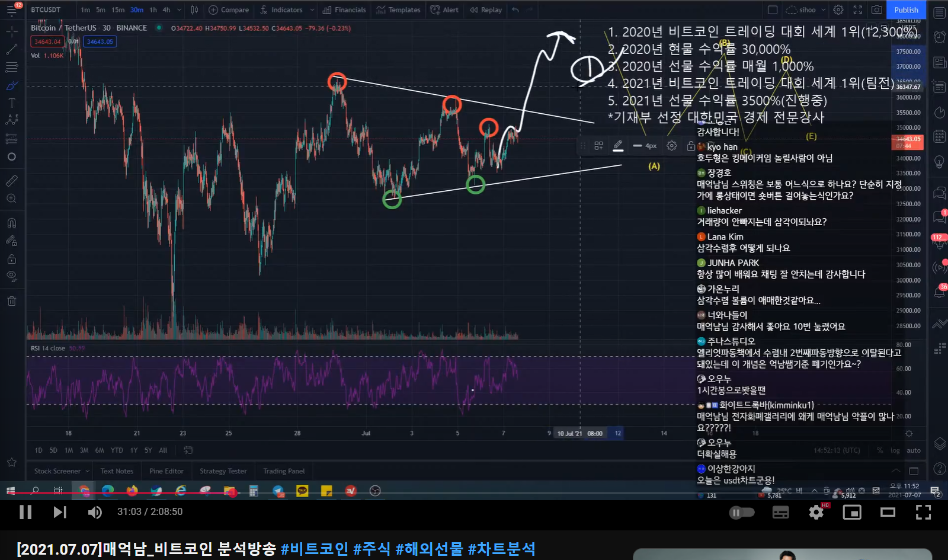Expand the Stock Screener dropdown
This screenshot has height=560, width=948.
click(x=88, y=471)
